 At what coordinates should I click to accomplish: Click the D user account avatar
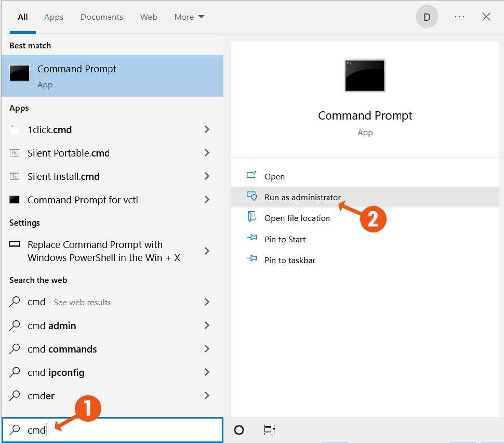427,17
